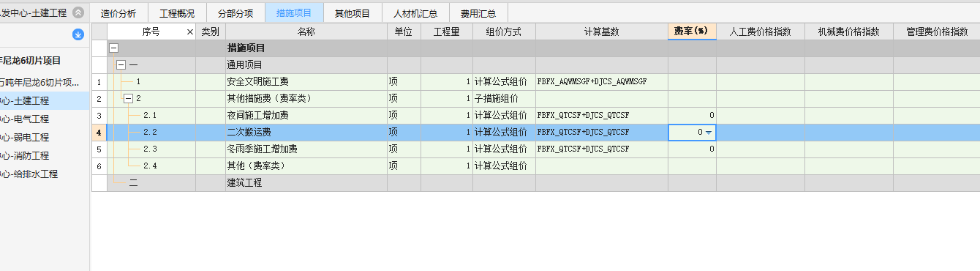
Task: Click the 序号 cell 2.3
Action: tap(151, 149)
